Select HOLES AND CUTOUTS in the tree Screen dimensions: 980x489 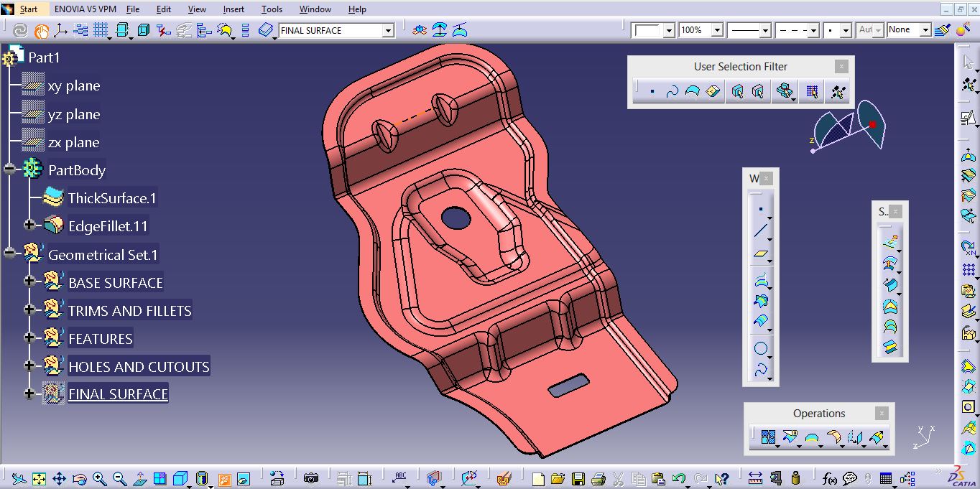pos(139,366)
